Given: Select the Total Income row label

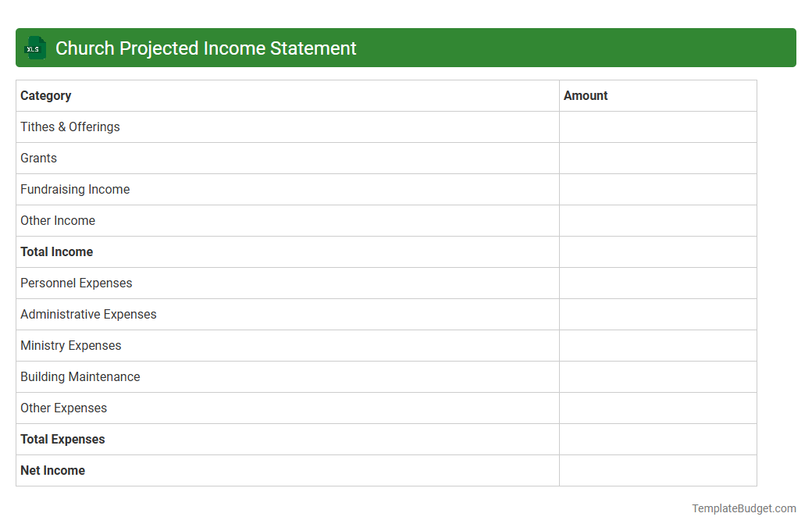Looking at the screenshot, I should [56, 251].
